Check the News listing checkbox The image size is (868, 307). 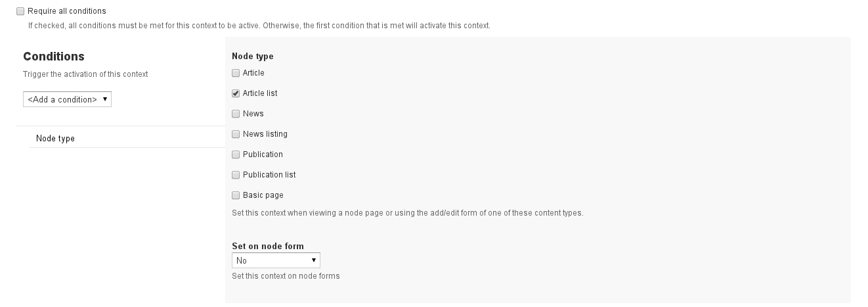pos(236,134)
